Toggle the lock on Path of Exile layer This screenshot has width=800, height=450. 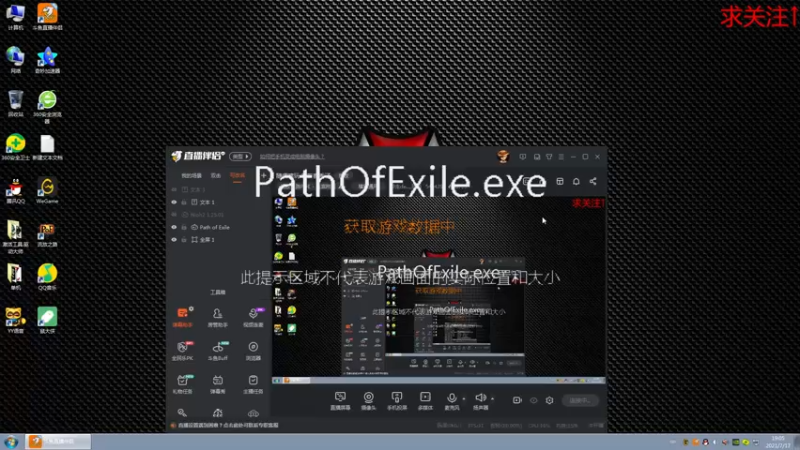(184, 227)
